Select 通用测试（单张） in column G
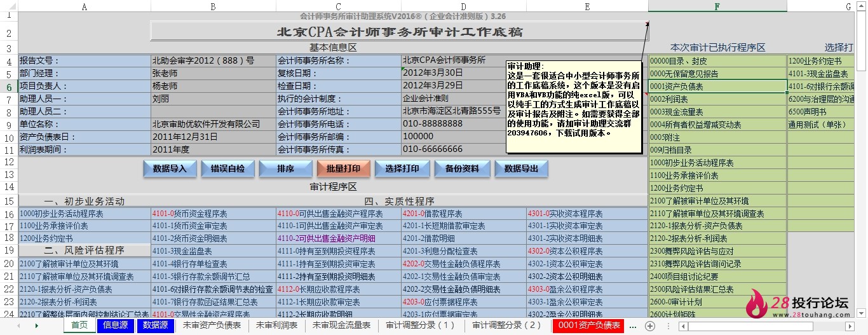Image resolution: width=868 pixels, height=335 pixels. (x=821, y=125)
